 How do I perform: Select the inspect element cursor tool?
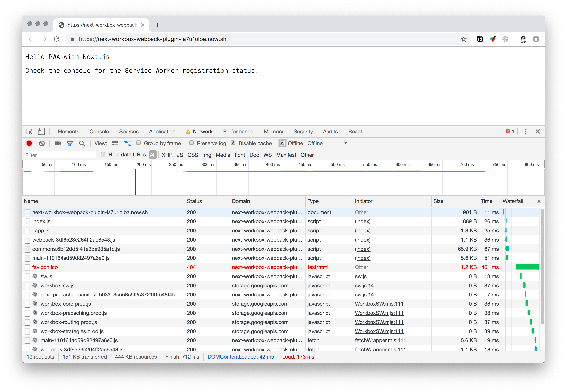(x=29, y=131)
